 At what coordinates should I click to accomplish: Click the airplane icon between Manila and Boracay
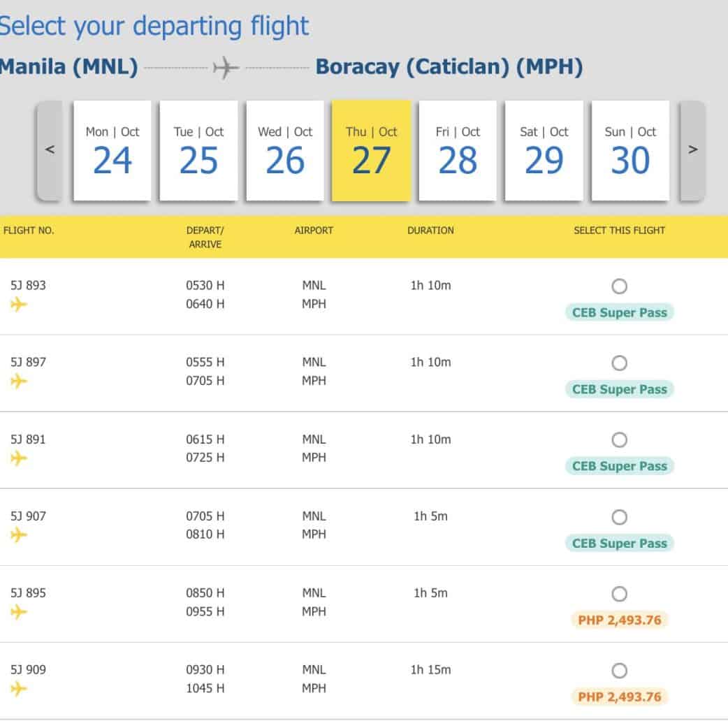click(226, 68)
